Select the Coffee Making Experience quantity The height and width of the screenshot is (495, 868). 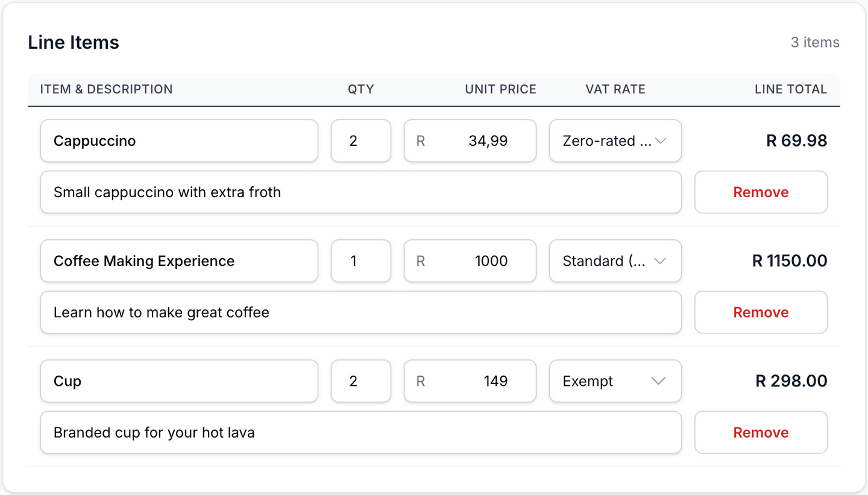360,260
